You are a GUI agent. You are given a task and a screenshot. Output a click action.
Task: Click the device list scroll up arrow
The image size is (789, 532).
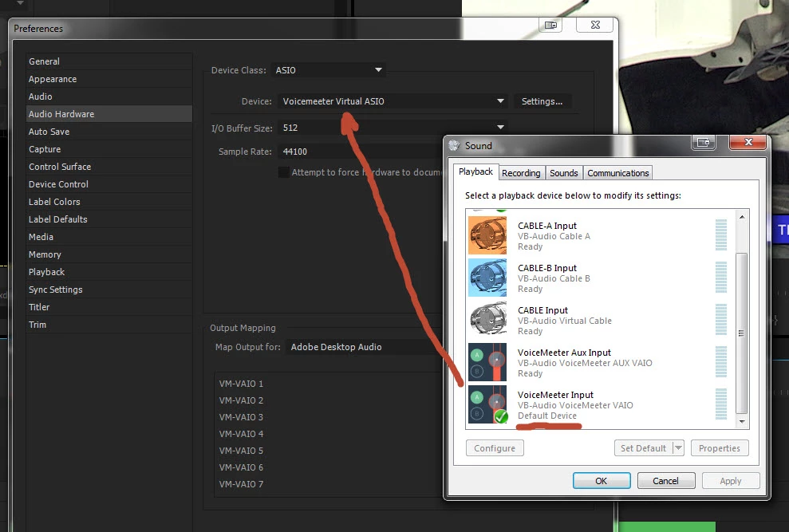[x=742, y=217]
